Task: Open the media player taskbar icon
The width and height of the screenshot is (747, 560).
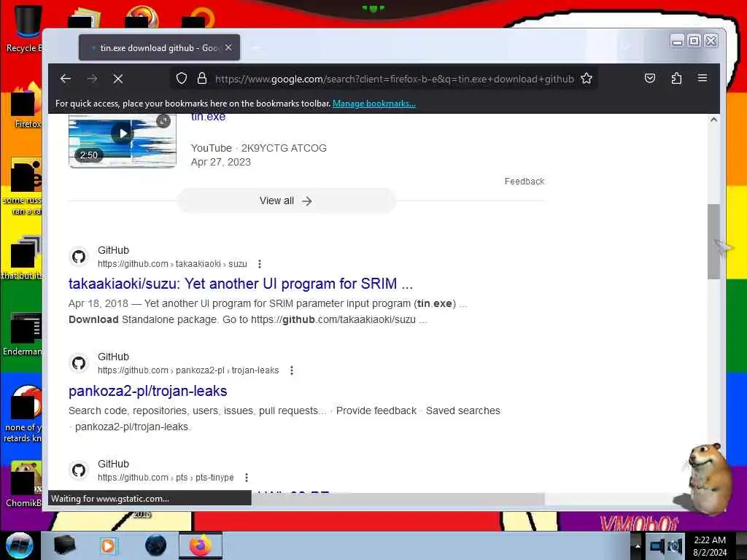Action: (108, 545)
